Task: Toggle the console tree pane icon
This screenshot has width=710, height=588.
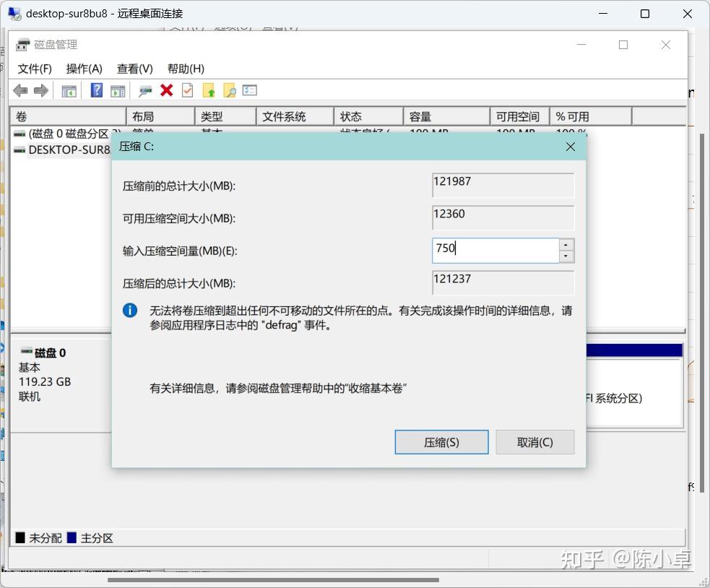Action: coord(69,90)
